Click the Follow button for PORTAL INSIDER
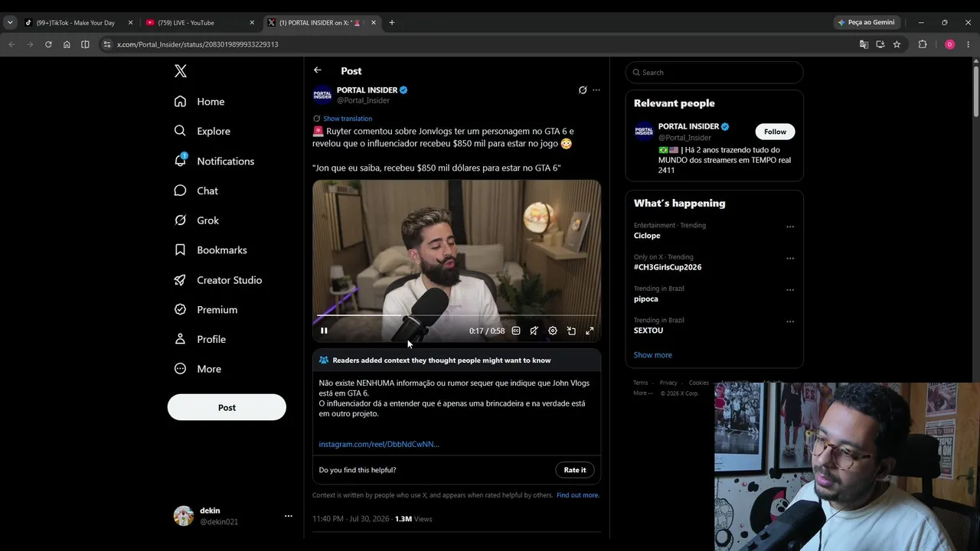 [x=775, y=132]
